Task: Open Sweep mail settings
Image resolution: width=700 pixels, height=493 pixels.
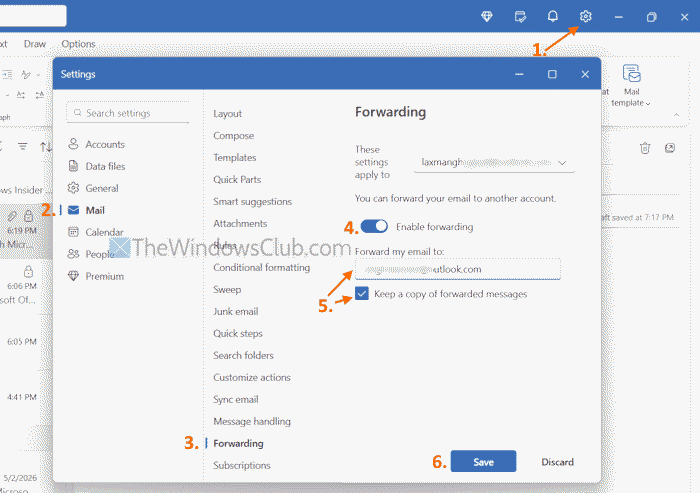Action: 227,289
